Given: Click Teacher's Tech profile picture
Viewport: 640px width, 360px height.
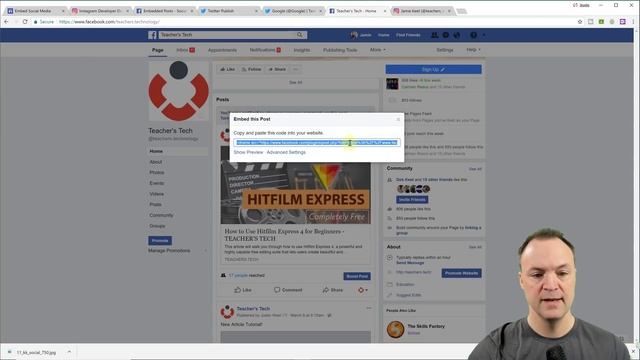Looking at the screenshot, I should [178, 91].
